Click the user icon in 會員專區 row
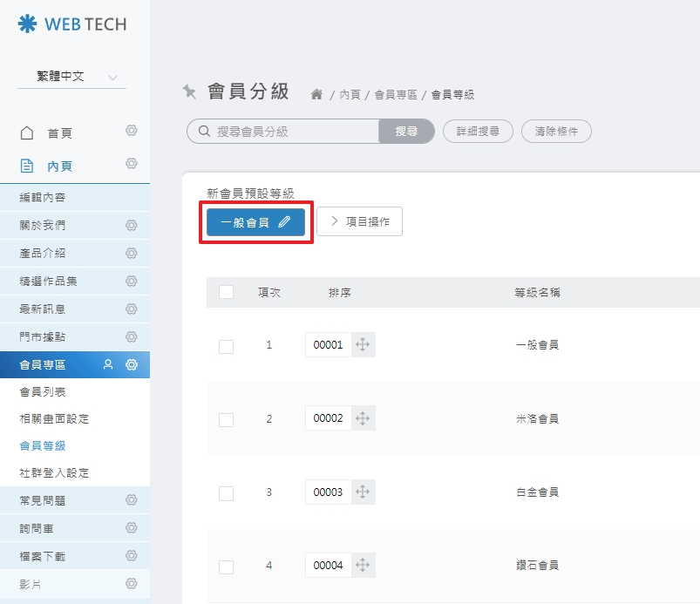The height and width of the screenshot is (604, 700). 108,365
